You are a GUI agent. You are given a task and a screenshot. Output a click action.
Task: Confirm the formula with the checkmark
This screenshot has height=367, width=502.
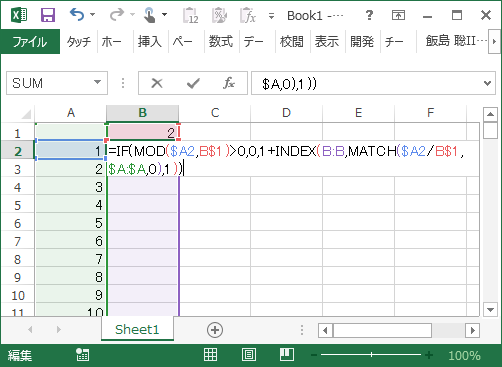193,83
